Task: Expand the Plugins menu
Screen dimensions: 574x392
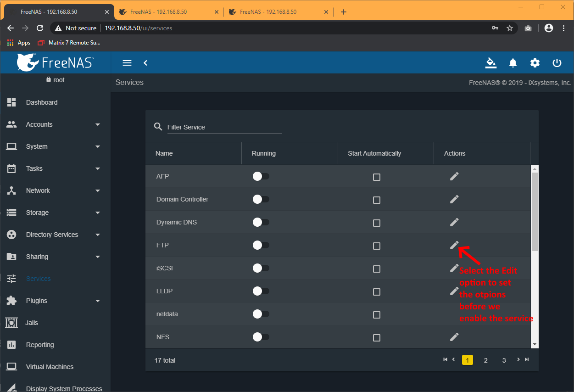Action: (55, 301)
